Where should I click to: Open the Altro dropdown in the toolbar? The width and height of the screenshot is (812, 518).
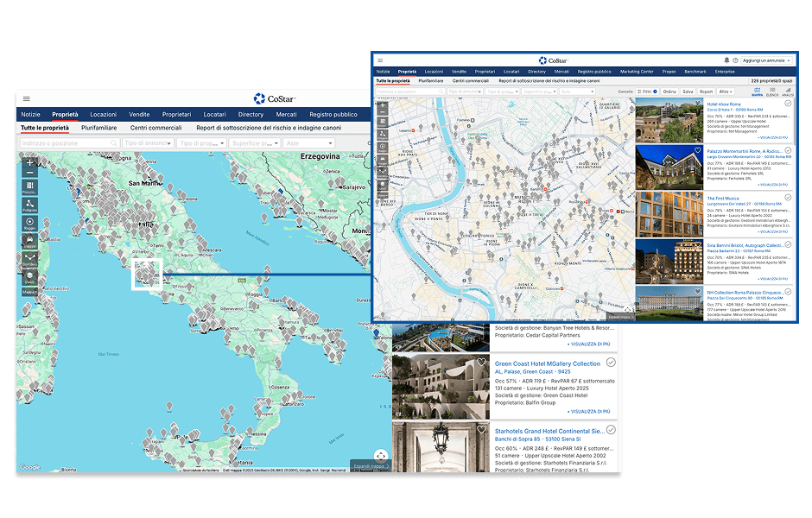[726, 91]
